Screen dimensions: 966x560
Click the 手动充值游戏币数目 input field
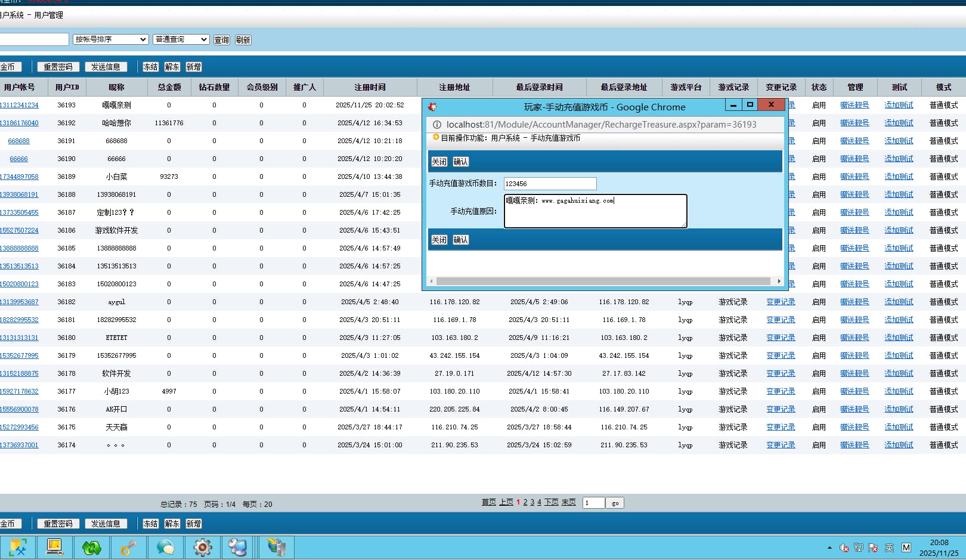pos(550,184)
